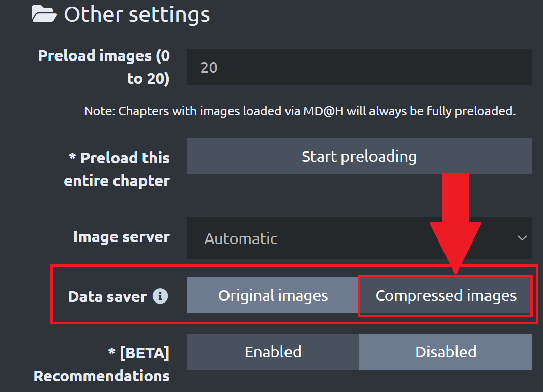Focus the Preload images number field

click(x=359, y=67)
